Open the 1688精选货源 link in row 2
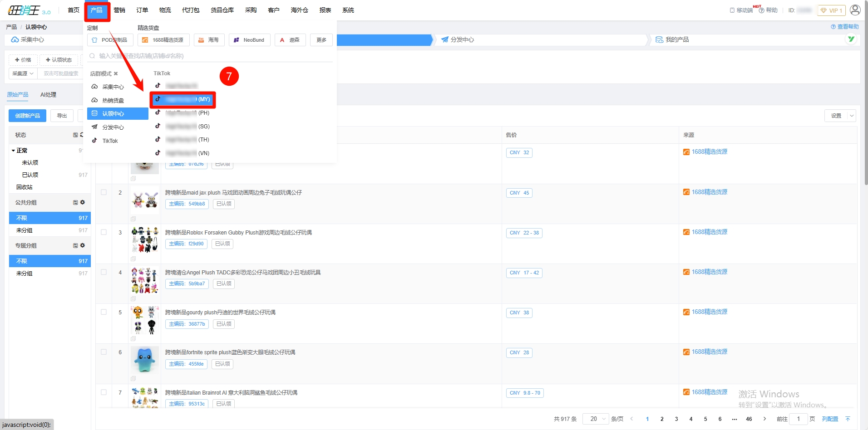 point(709,192)
